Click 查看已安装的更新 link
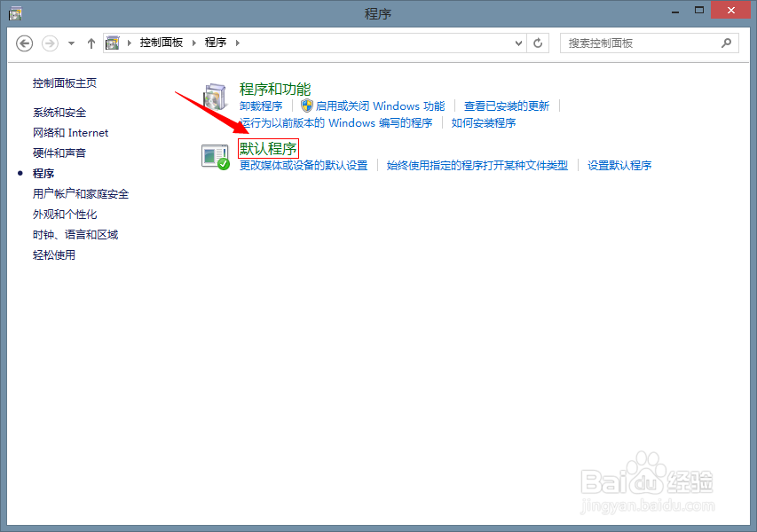757x532 pixels. click(507, 106)
